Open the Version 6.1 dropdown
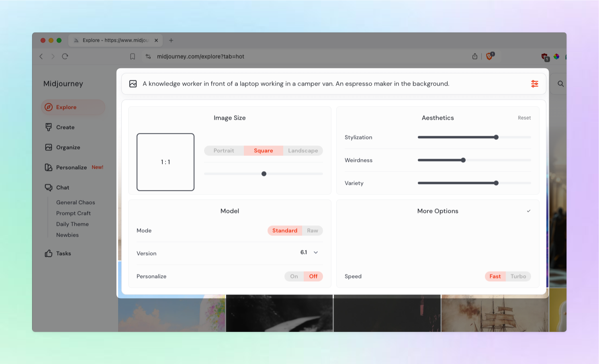 pyautogui.click(x=309, y=252)
